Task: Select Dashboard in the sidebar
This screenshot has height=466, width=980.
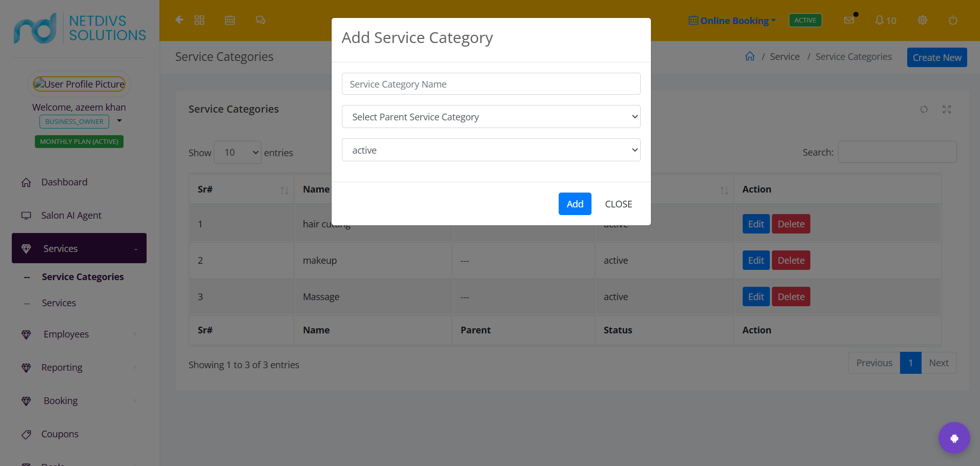Action: [x=64, y=182]
